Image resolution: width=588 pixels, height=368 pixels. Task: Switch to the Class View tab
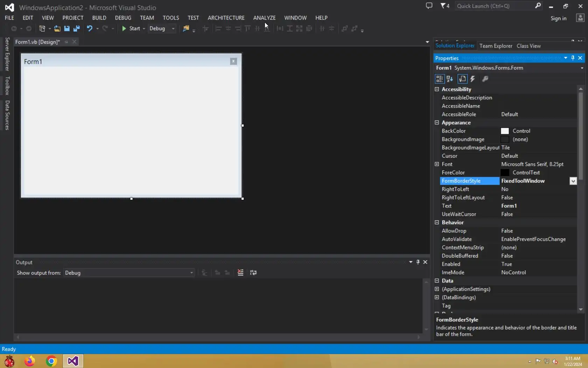point(528,46)
